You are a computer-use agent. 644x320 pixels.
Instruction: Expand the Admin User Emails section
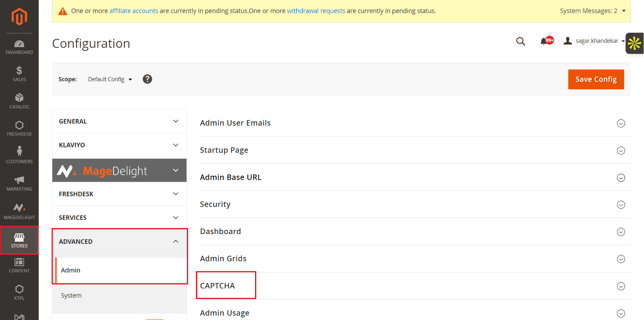pos(415,123)
